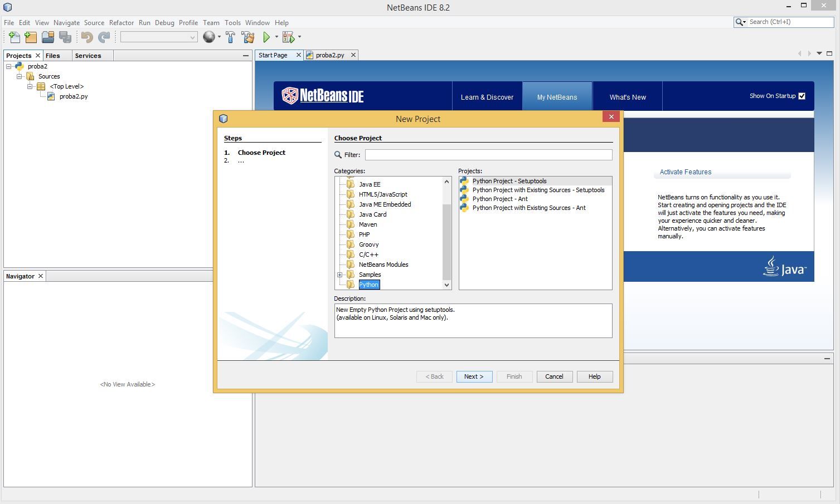The image size is (840, 504).
Task: Click the Python icon of proba2 project
Action: 20,66
